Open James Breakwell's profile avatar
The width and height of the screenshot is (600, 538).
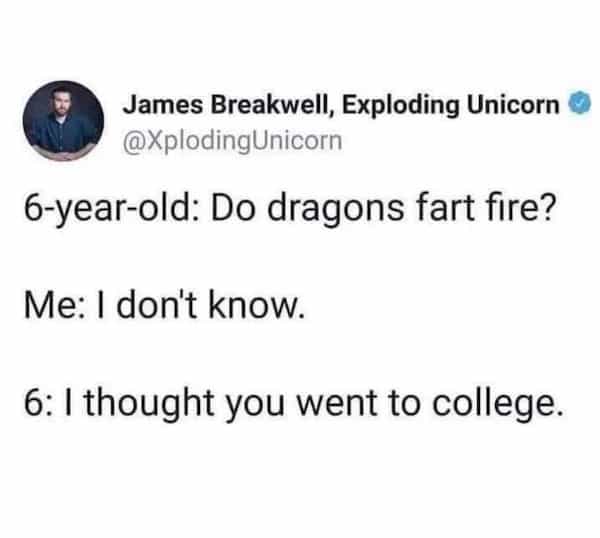click(64, 120)
